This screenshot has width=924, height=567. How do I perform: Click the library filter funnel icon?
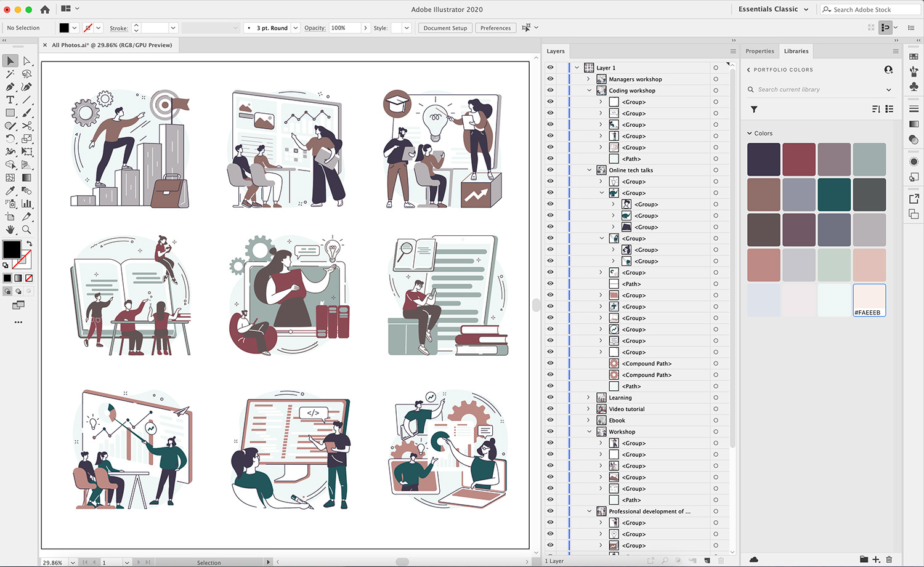pos(753,110)
